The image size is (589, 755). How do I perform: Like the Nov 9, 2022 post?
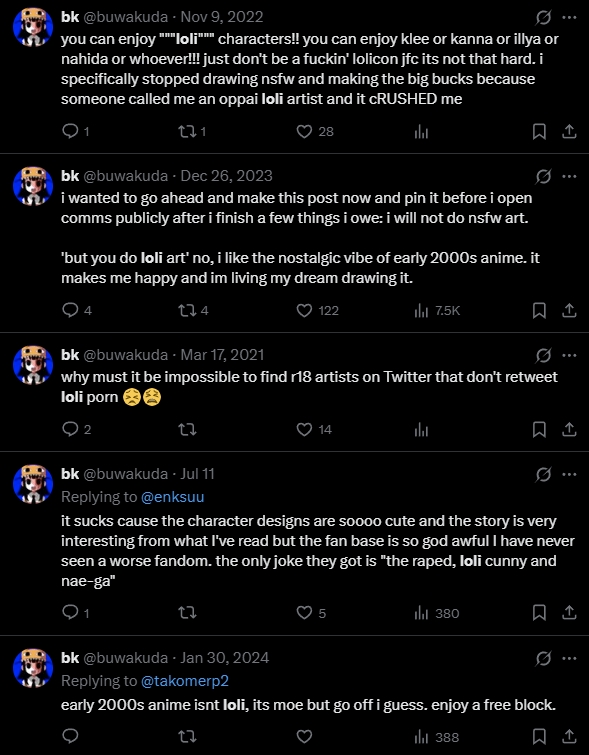[x=304, y=131]
